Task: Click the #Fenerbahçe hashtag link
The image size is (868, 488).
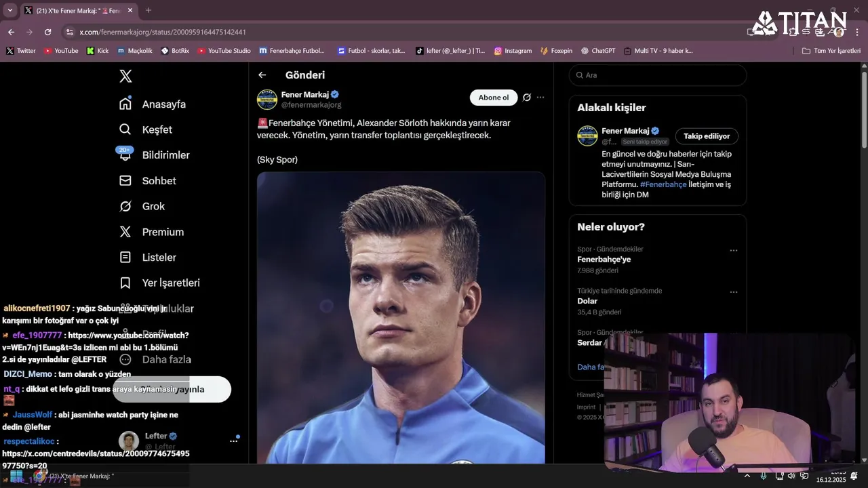Action: tap(663, 184)
